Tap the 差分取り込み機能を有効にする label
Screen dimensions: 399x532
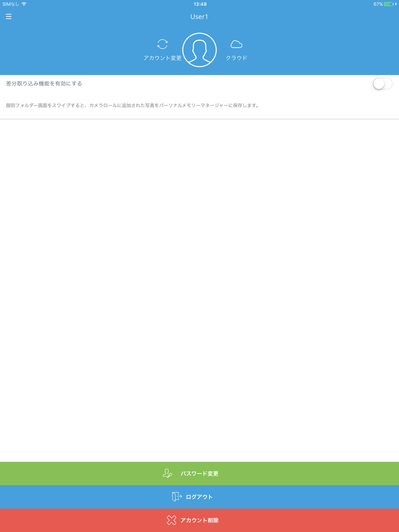[44, 83]
